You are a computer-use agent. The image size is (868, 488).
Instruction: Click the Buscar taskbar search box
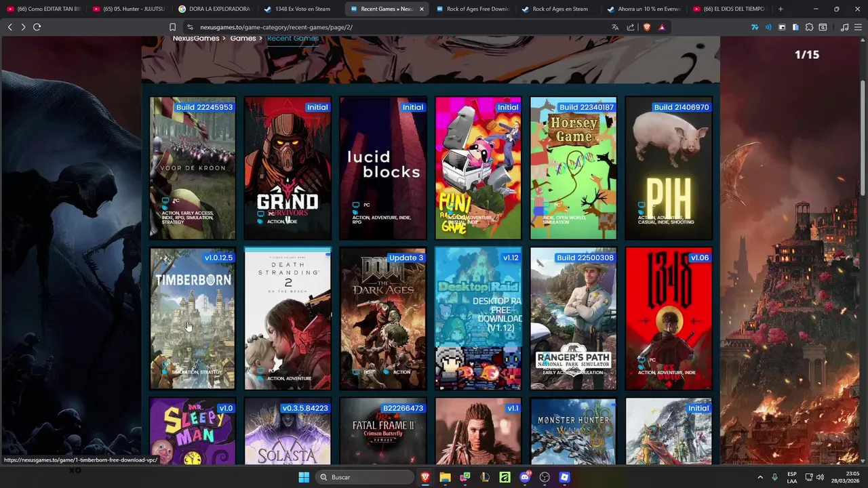click(x=365, y=477)
